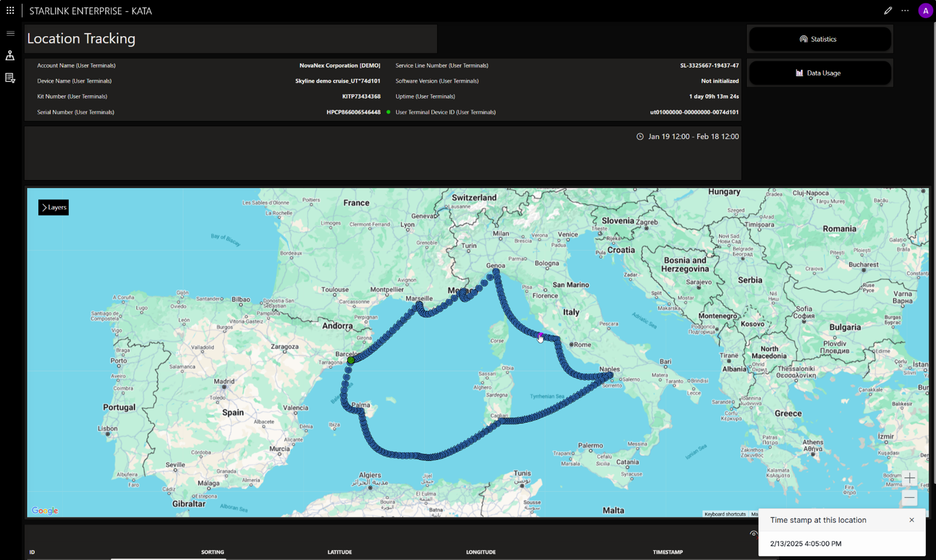936x560 pixels.
Task: Click the timestamp 2/13/2025 4:05:00 PM
Action: tap(806, 543)
